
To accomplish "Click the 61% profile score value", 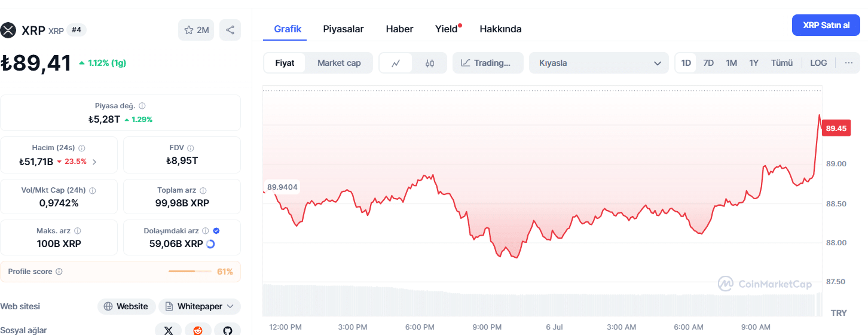I will [x=225, y=272].
